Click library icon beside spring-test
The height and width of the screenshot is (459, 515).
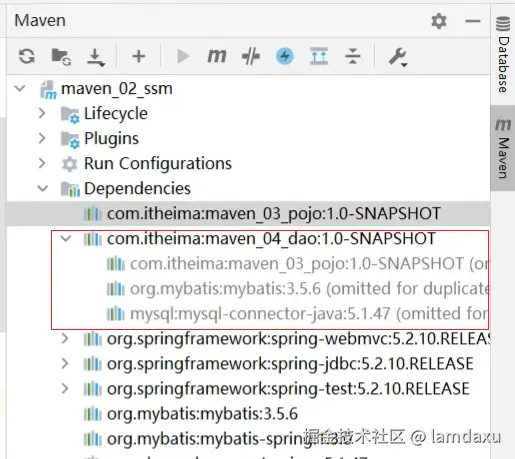click(93, 389)
